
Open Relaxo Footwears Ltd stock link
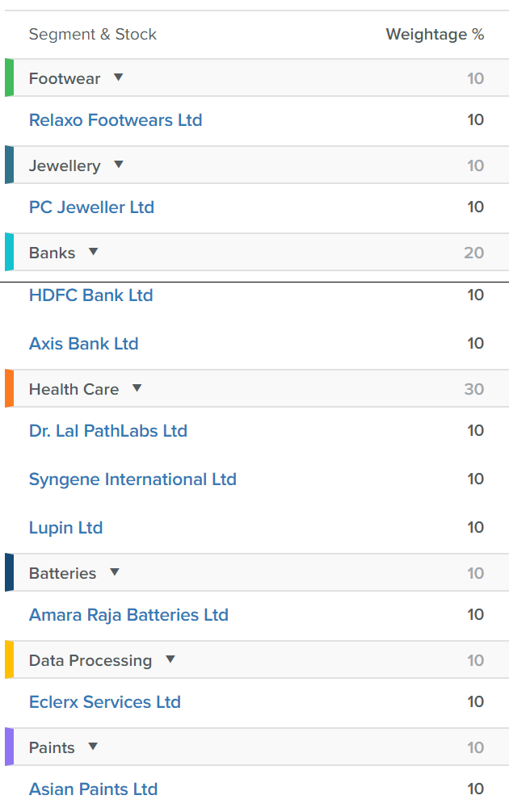tap(116, 120)
